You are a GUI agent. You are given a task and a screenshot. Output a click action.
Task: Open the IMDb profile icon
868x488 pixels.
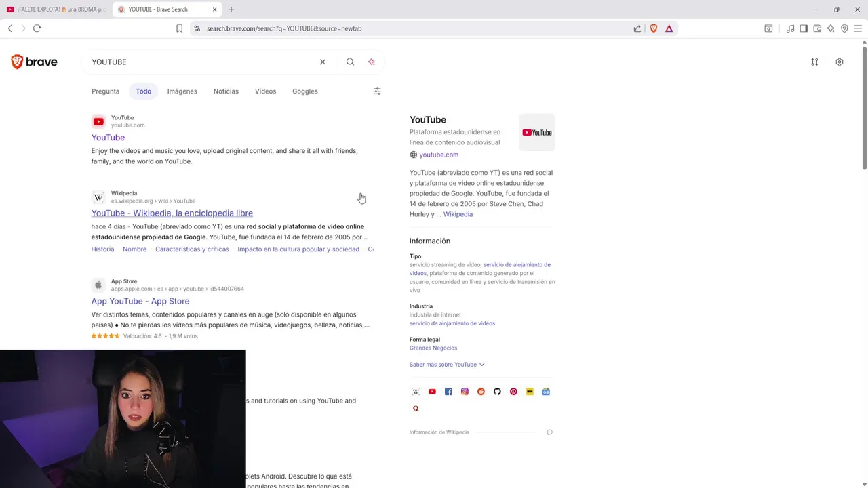pyautogui.click(x=530, y=392)
